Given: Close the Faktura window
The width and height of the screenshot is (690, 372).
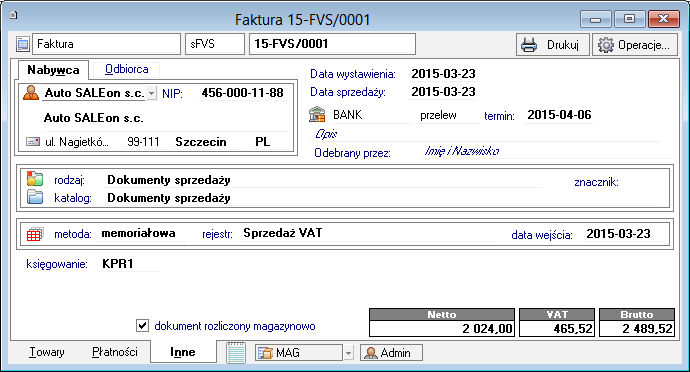Looking at the screenshot, I should pyautogui.click(x=663, y=19).
